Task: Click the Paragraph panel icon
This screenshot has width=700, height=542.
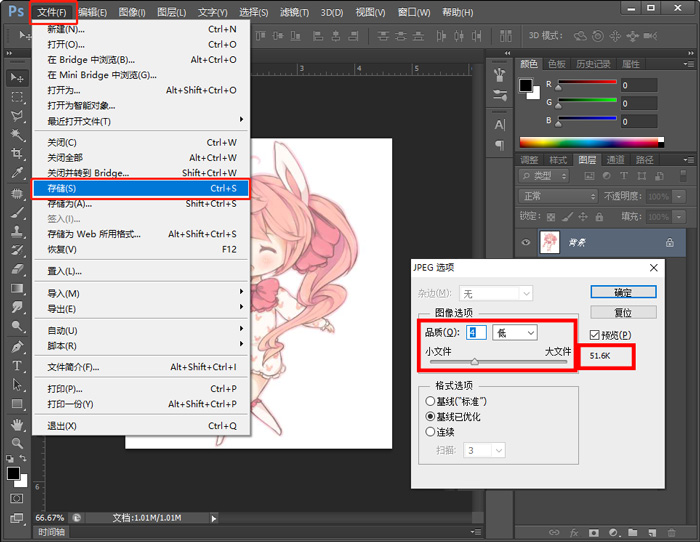Action: point(500,145)
